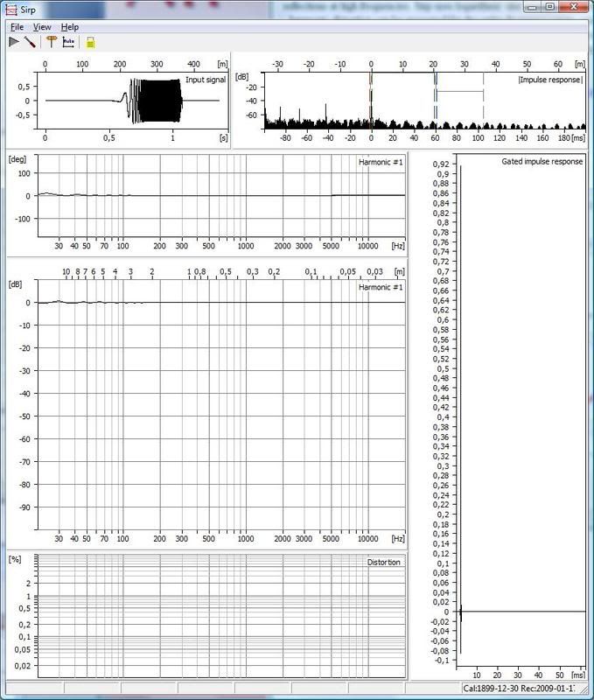
Task: Select the red pen tool icon
Action: pos(30,41)
